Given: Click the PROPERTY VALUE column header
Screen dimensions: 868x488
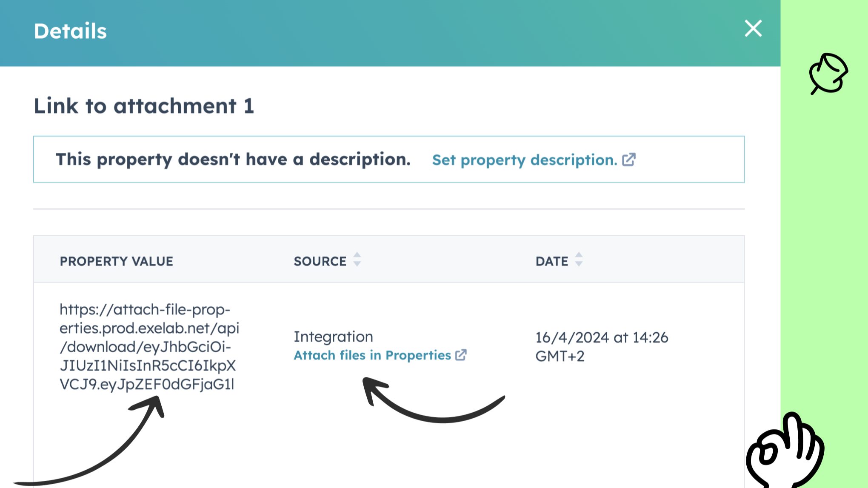Looking at the screenshot, I should [x=116, y=261].
